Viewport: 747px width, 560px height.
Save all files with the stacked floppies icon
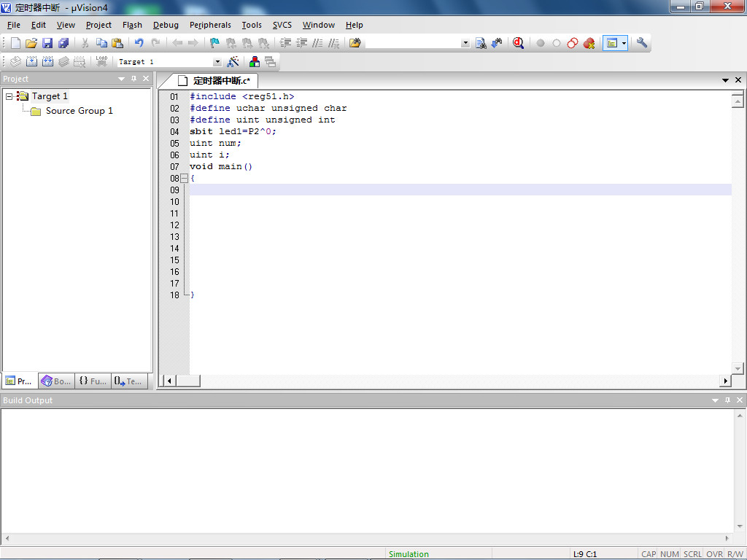click(x=63, y=43)
